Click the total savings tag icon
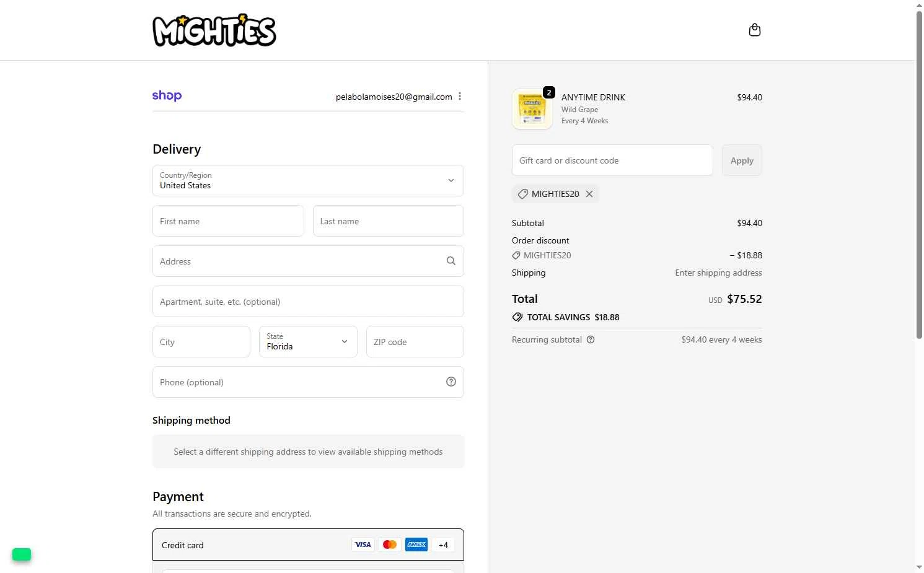924x573 pixels. coord(517,317)
